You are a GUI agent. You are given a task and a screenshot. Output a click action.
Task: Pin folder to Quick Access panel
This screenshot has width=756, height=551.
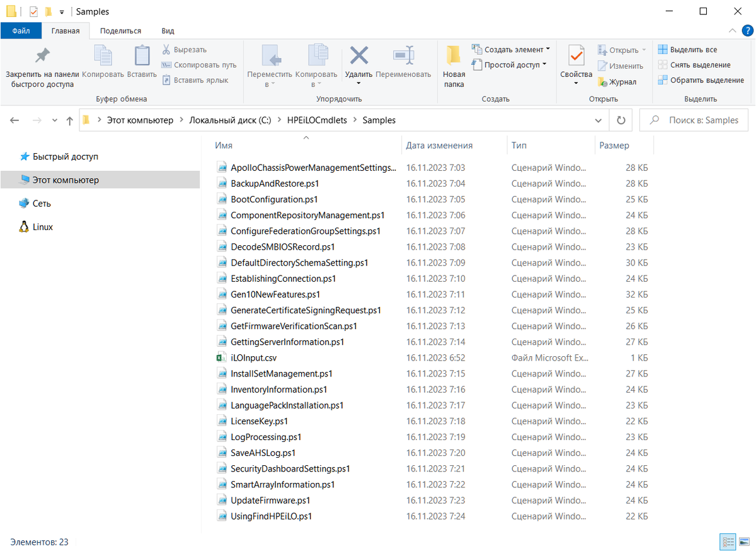pos(42,66)
